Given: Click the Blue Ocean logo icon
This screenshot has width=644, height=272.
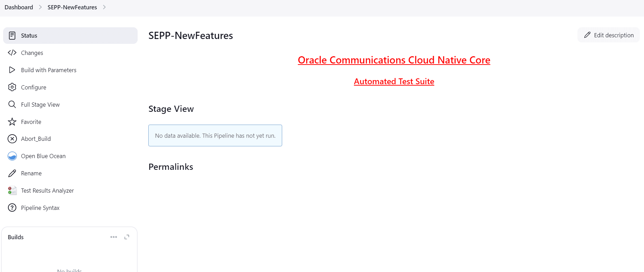Looking at the screenshot, I should click(12, 156).
